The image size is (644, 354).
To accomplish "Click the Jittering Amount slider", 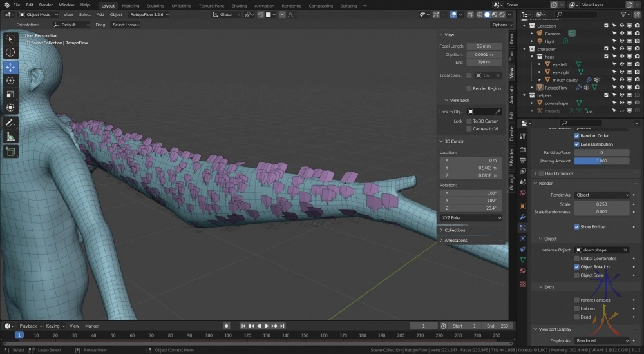I will pos(601,161).
